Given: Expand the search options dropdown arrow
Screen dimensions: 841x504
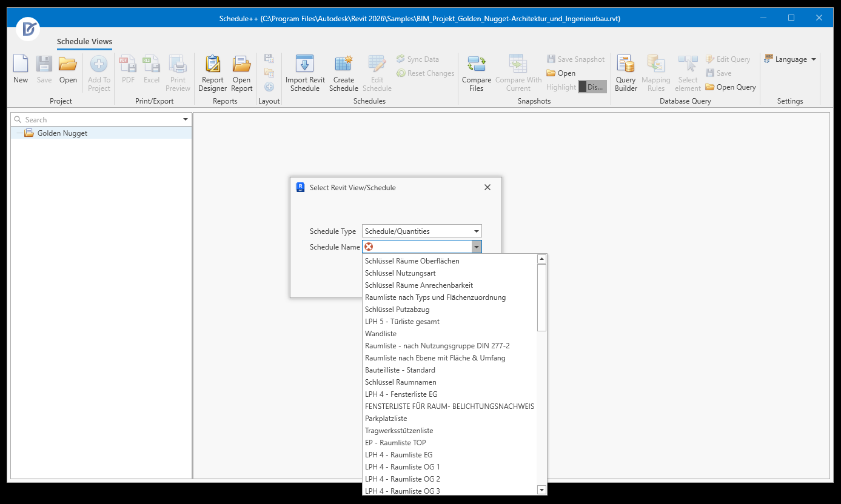Looking at the screenshot, I should point(186,119).
